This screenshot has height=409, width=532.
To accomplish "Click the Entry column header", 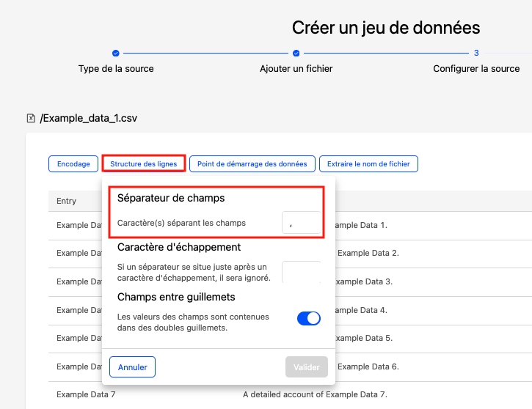I will point(67,201).
